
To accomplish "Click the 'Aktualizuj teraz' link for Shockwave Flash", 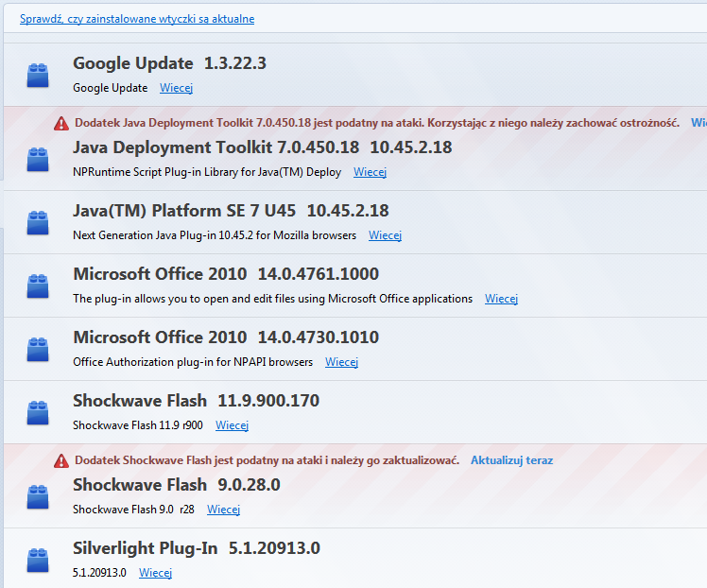I will tap(511, 460).
